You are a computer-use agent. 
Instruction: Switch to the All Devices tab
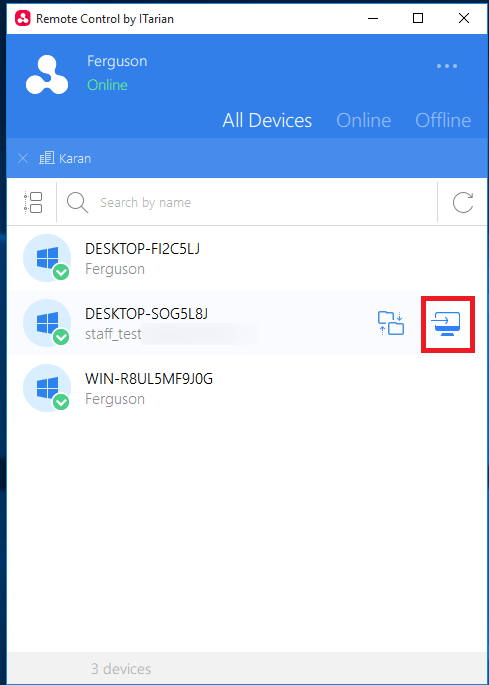[x=267, y=120]
